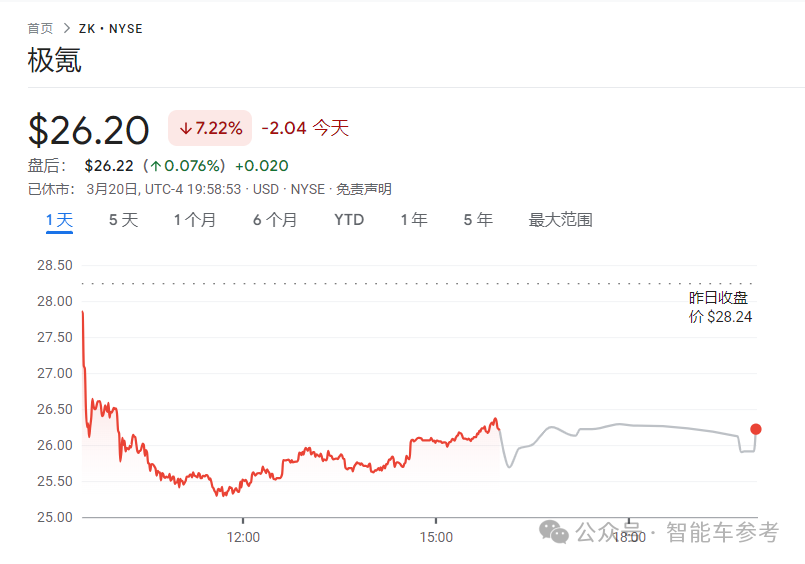
Task: Select the YTD range tab
Action: point(349,220)
